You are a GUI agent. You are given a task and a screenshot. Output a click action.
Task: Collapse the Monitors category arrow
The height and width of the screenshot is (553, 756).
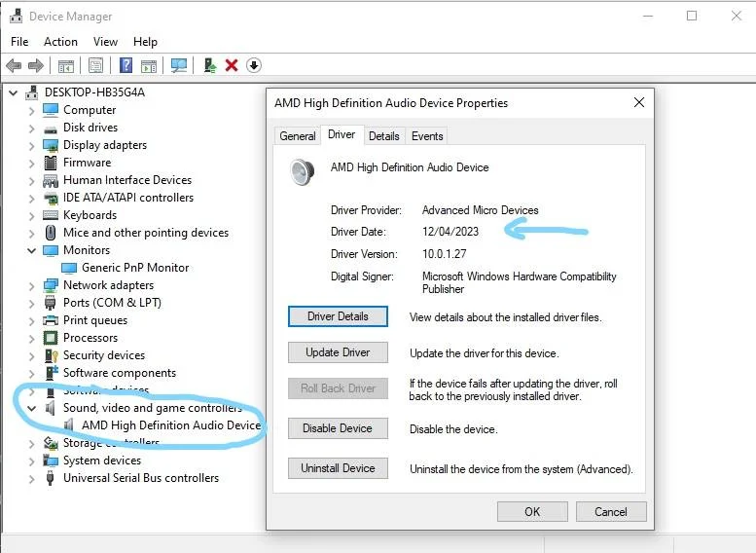[32, 250]
